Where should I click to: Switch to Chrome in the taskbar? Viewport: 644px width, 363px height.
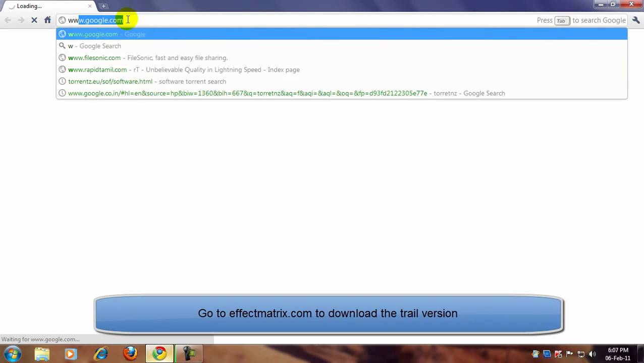(159, 354)
